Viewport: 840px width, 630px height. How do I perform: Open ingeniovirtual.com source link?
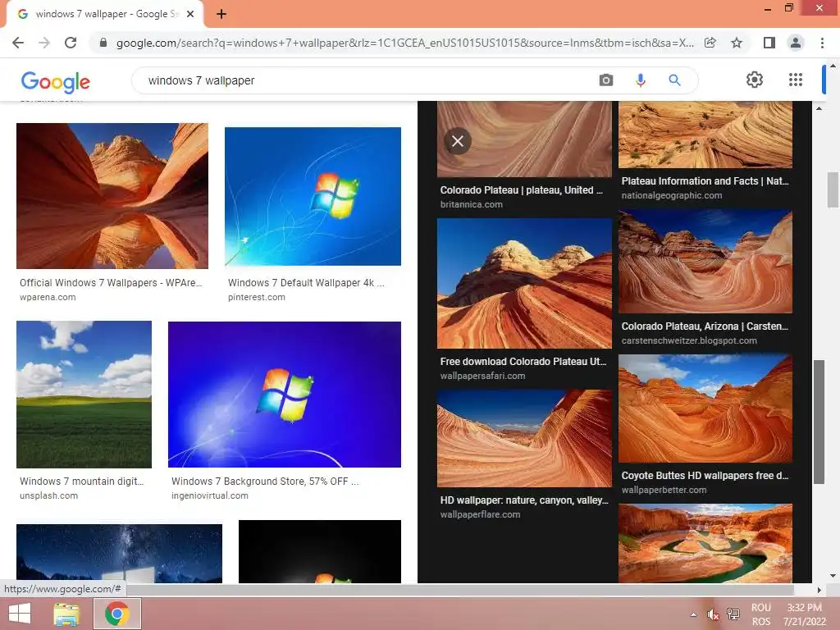click(210, 495)
